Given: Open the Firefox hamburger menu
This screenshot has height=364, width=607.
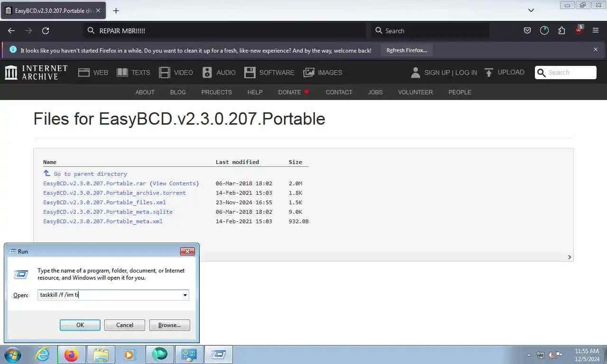Looking at the screenshot, I should click(596, 30).
